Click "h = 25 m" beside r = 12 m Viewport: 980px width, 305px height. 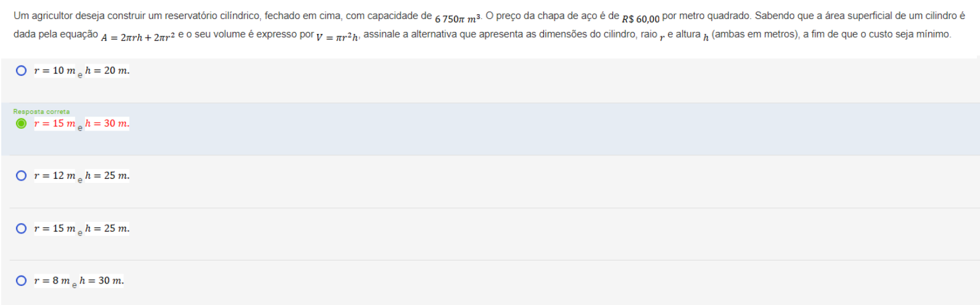tap(107, 176)
